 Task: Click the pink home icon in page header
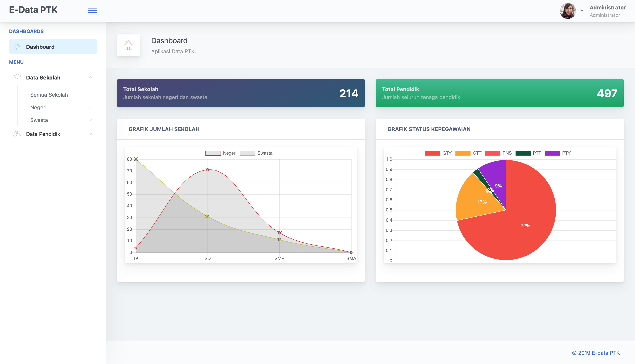(x=128, y=45)
